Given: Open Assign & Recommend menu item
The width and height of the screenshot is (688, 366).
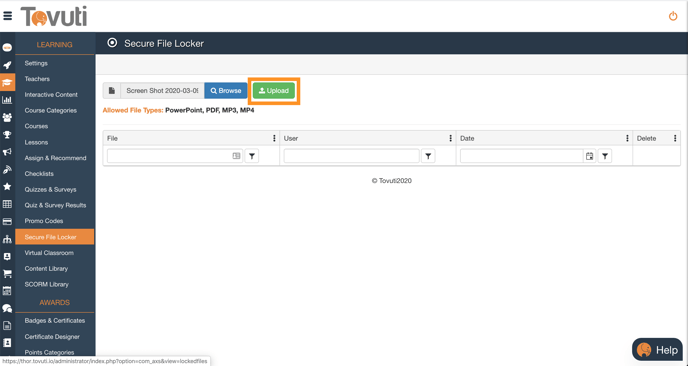Looking at the screenshot, I should tap(55, 158).
